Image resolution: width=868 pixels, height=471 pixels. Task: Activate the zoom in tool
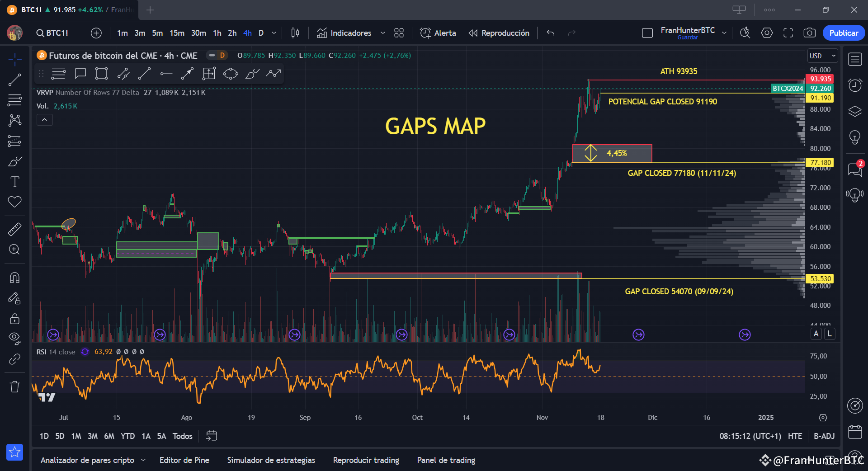14,250
